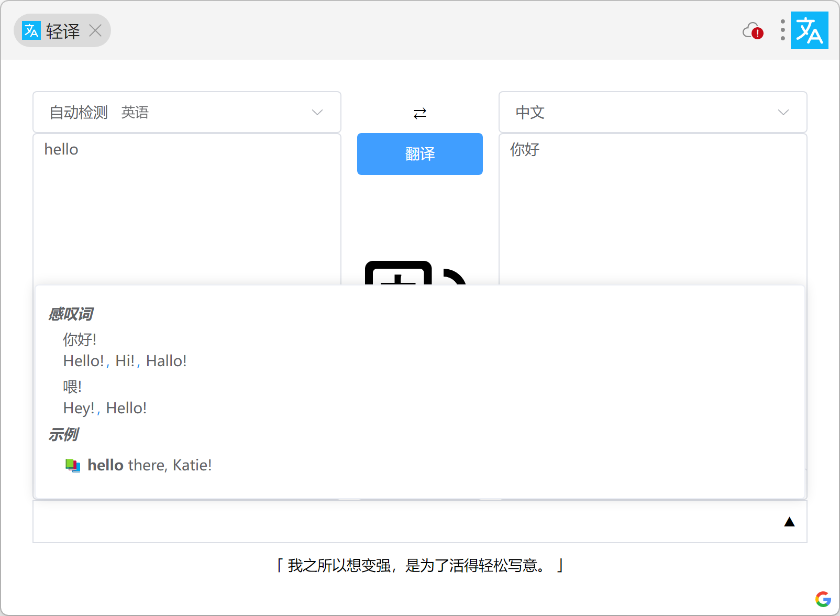This screenshot has height=616, width=840.
Task: Click the 翻译 translate button
Action: [x=420, y=154]
